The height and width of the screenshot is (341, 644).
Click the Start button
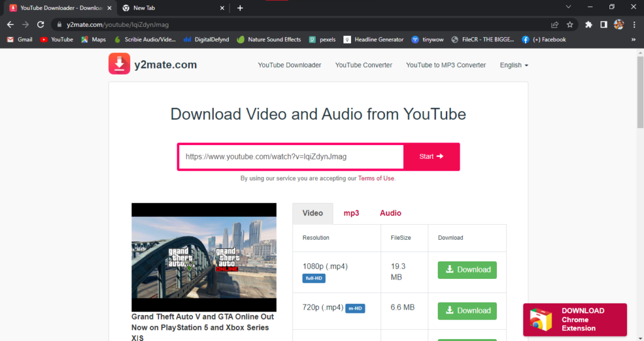click(x=431, y=157)
